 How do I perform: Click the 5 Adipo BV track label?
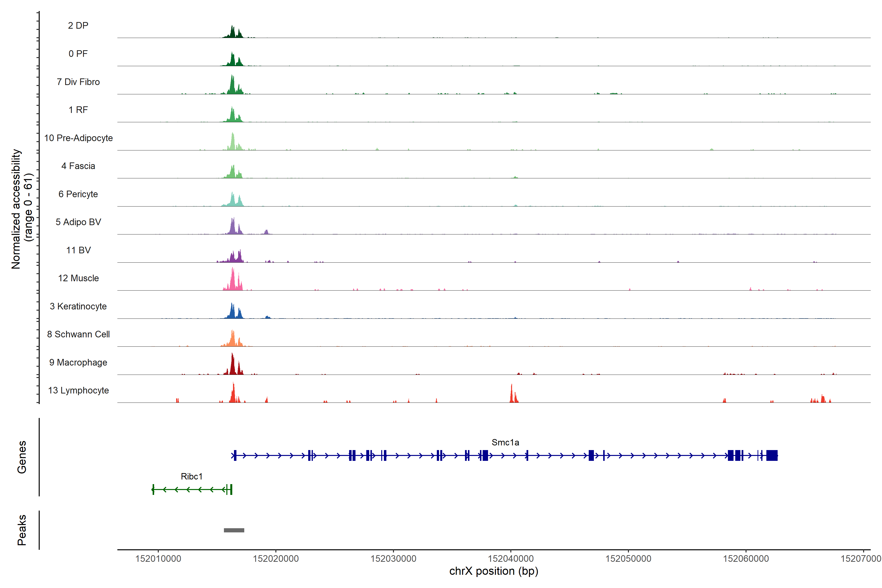[78, 222]
